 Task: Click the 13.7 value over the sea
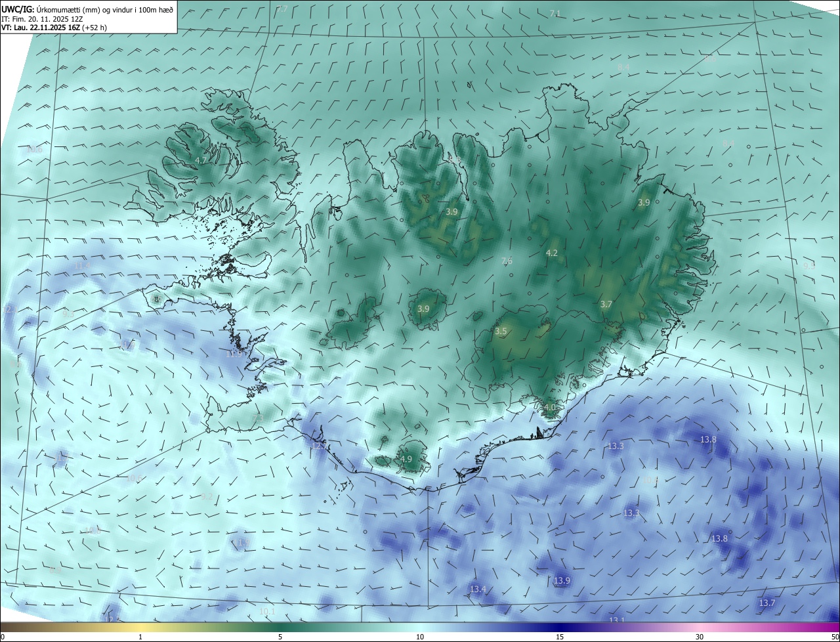coord(766,603)
